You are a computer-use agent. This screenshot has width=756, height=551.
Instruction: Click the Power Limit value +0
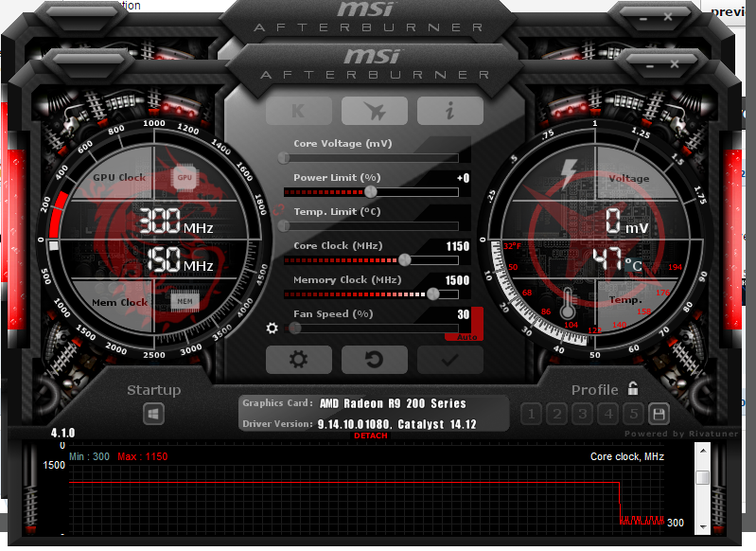(463, 178)
